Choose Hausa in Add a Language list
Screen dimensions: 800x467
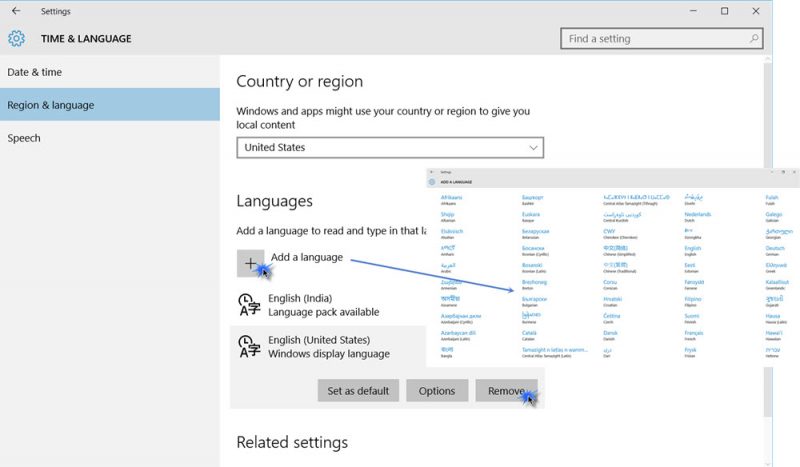coord(776,318)
